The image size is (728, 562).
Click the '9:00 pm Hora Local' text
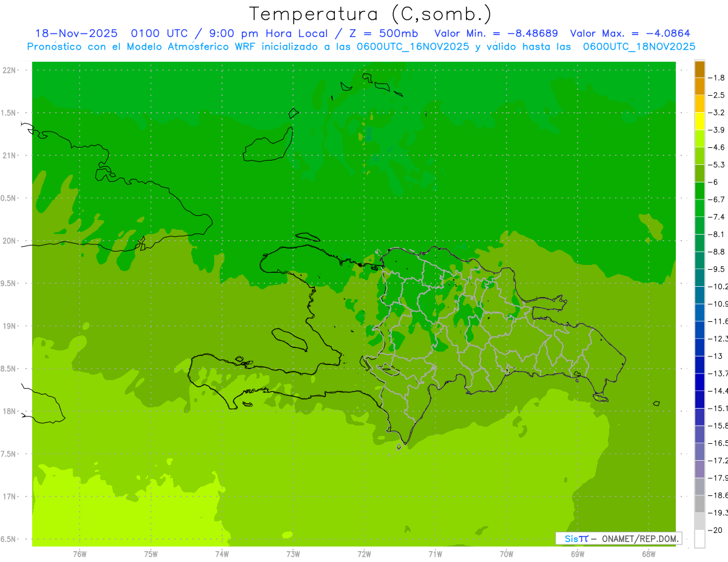(269, 33)
